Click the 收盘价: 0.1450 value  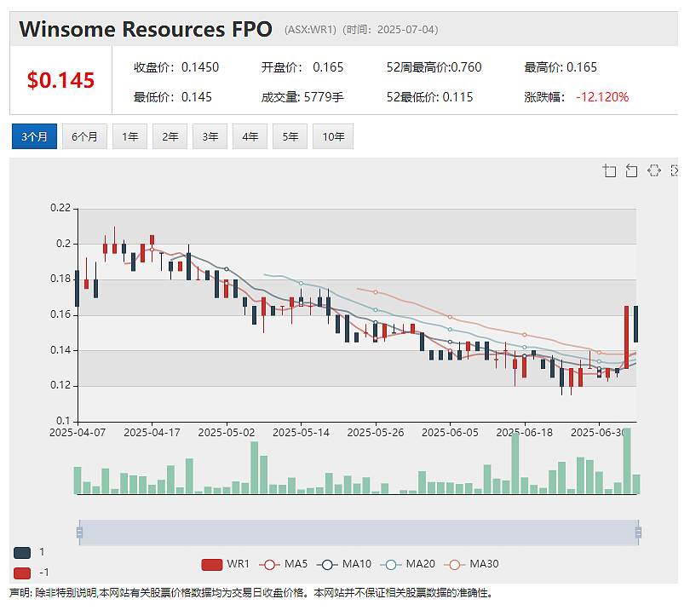coord(176,67)
